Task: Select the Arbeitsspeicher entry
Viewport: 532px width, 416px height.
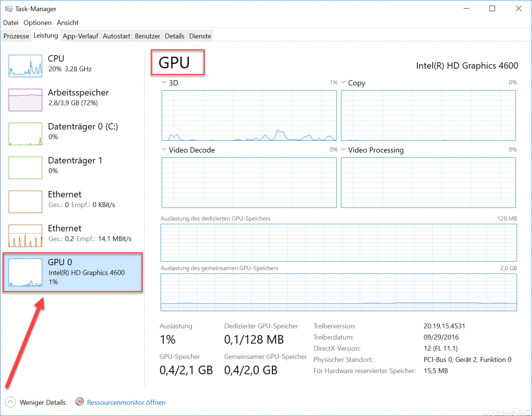Action: [72, 100]
